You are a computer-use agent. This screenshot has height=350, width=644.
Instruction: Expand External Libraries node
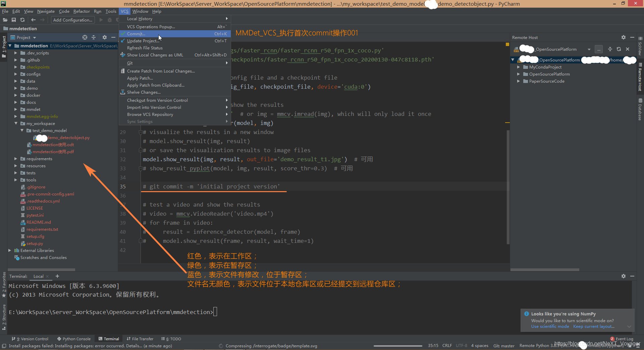[9, 250]
